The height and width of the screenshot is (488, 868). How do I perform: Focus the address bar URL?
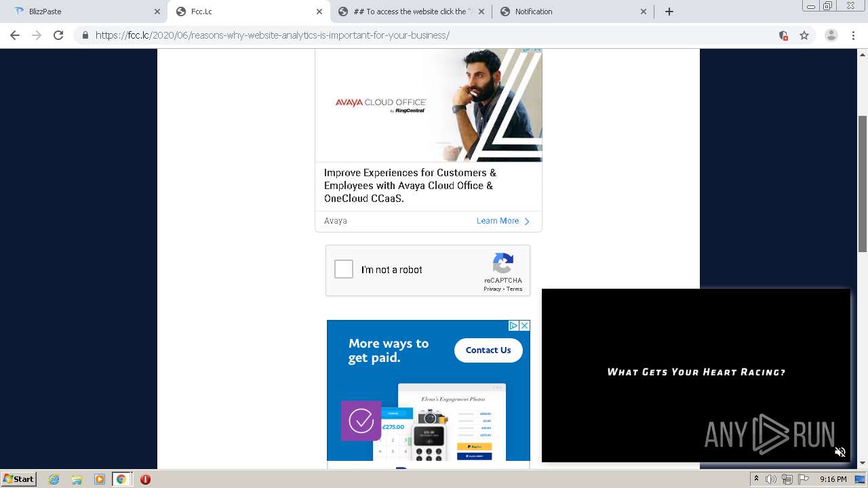coord(273,35)
